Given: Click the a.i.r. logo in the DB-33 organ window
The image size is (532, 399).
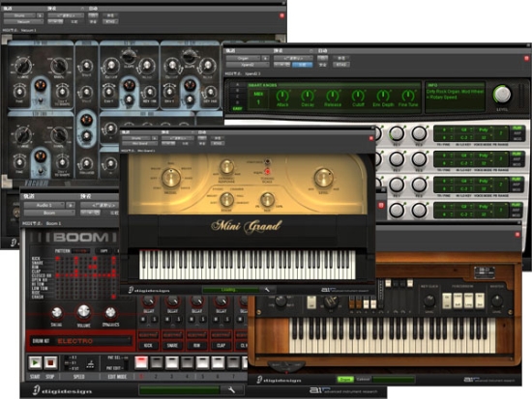Looking at the screenshot, I should pyautogui.click(x=488, y=380).
